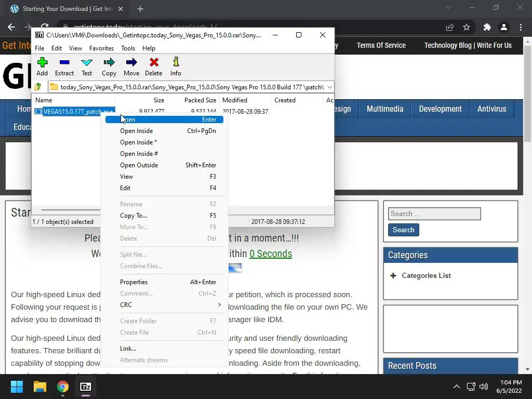Open the Windows Start button
Screen dimensions: 532x399
point(17,387)
